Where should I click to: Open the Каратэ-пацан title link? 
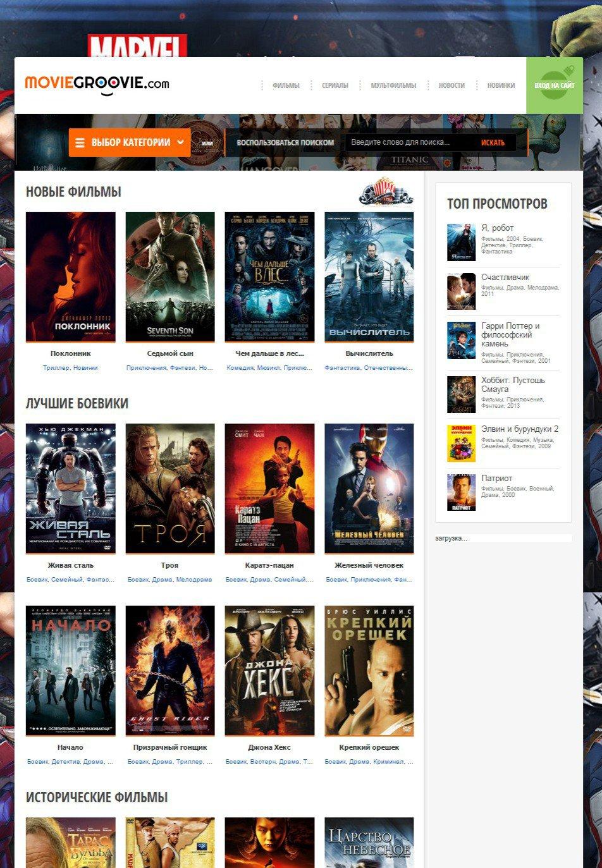pyautogui.click(x=269, y=565)
